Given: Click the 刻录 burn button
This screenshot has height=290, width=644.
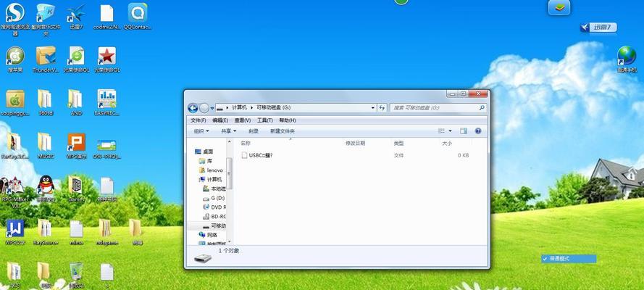Looking at the screenshot, I should coord(254,131).
